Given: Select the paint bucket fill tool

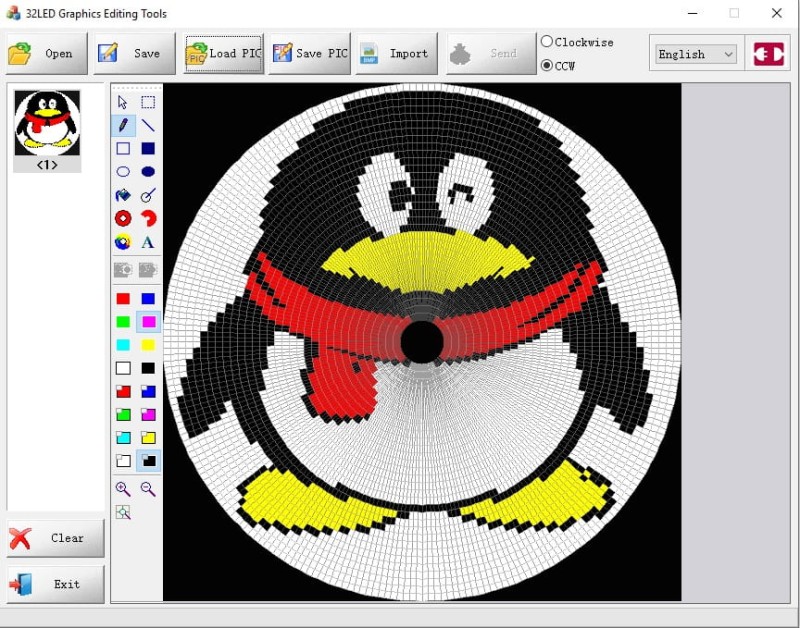Looking at the screenshot, I should click(123, 195).
